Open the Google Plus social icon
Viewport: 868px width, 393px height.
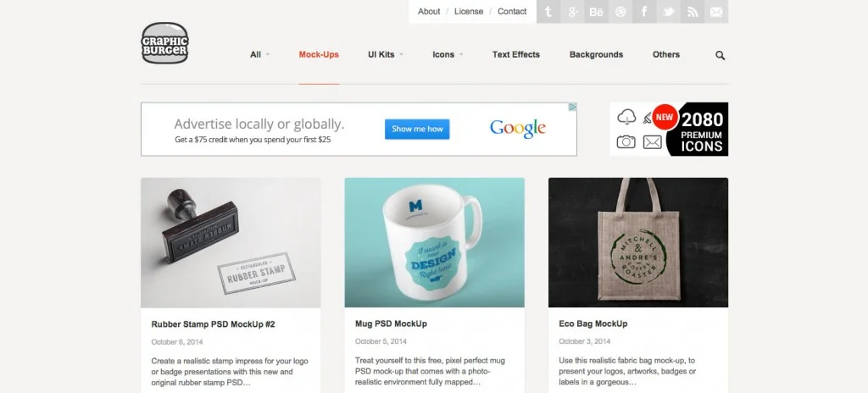[x=572, y=12]
